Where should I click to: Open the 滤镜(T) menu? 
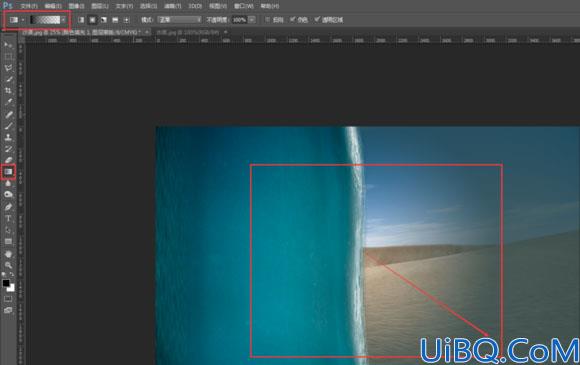(x=173, y=6)
